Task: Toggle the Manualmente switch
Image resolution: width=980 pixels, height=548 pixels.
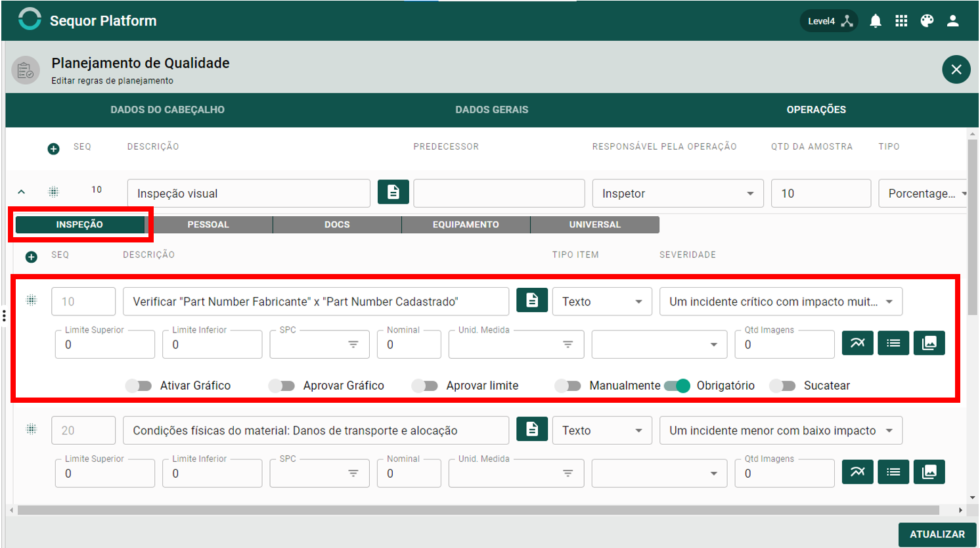Action: pyautogui.click(x=568, y=386)
